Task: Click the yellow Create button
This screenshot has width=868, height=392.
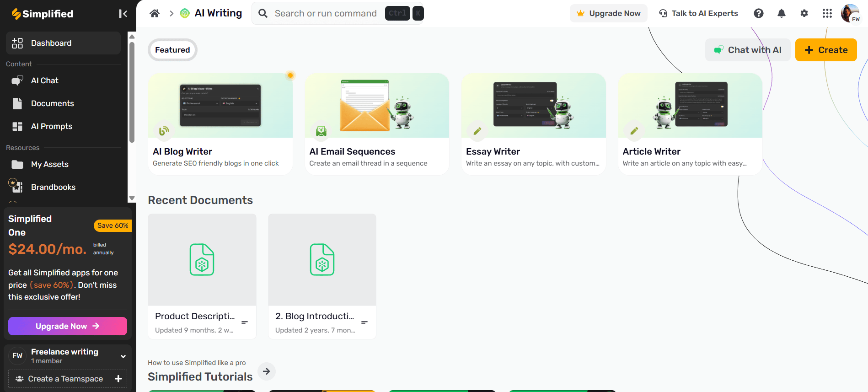Action: click(x=826, y=50)
